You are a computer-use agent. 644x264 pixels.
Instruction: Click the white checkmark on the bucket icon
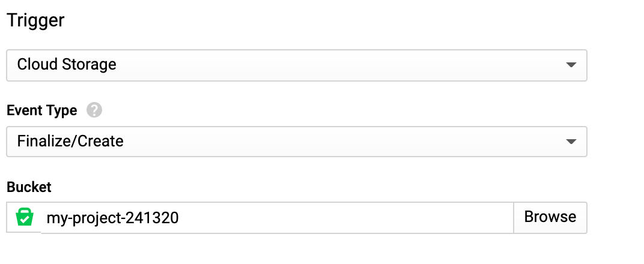click(24, 220)
